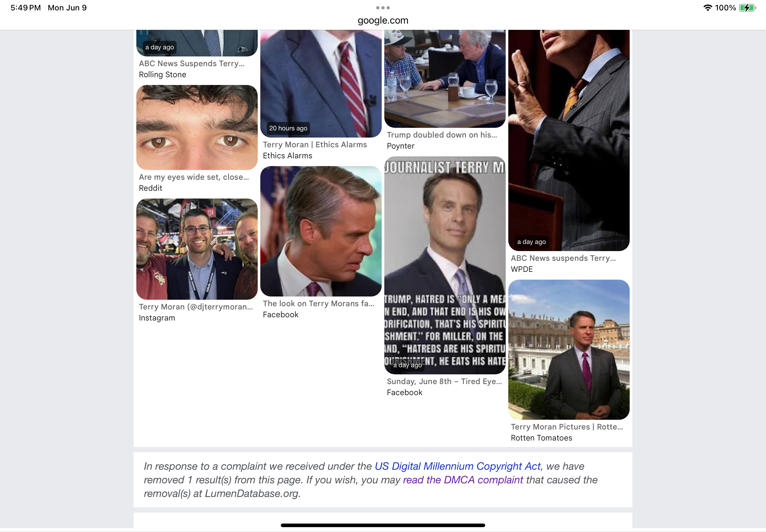The height and width of the screenshot is (532, 766).
Task: Tap the battery icon in status bar
Action: tap(747, 8)
